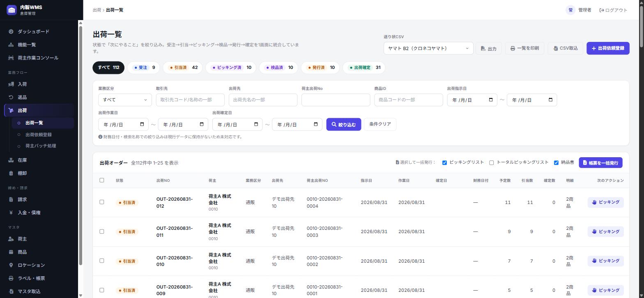The width and height of the screenshot is (644, 298).
Task: Click the 絞り込む search button
Action: (344, 124)
